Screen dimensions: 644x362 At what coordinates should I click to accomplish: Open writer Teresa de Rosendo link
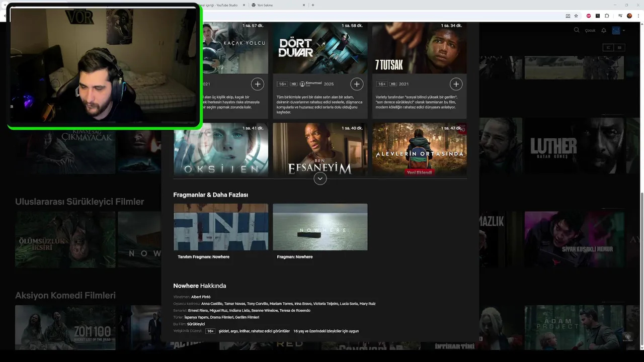tap(295, 311)
